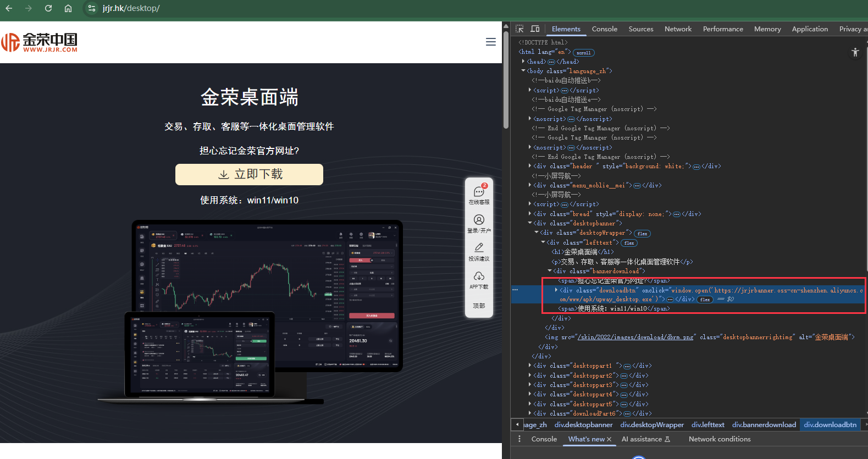This screenshot has height=459, width=868.
Task: Click the 立即下载 download button
Action: coord(249,174)
